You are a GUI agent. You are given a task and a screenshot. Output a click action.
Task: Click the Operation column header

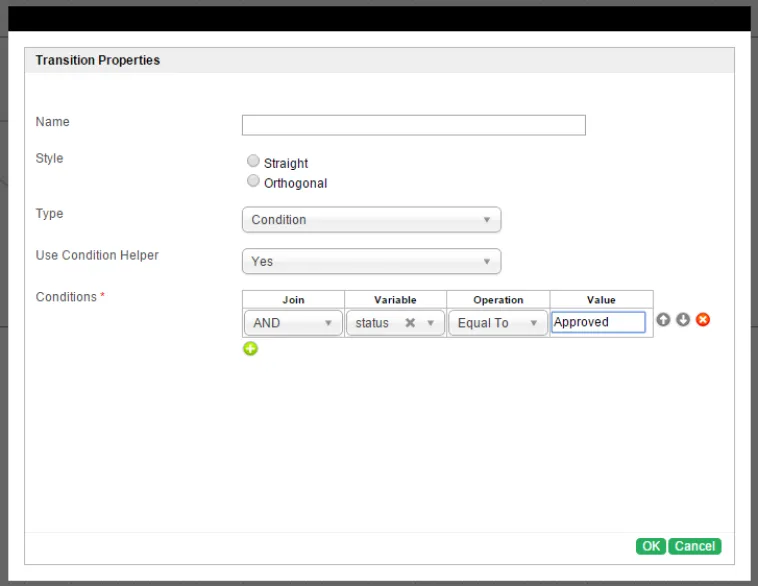point(498,300)
